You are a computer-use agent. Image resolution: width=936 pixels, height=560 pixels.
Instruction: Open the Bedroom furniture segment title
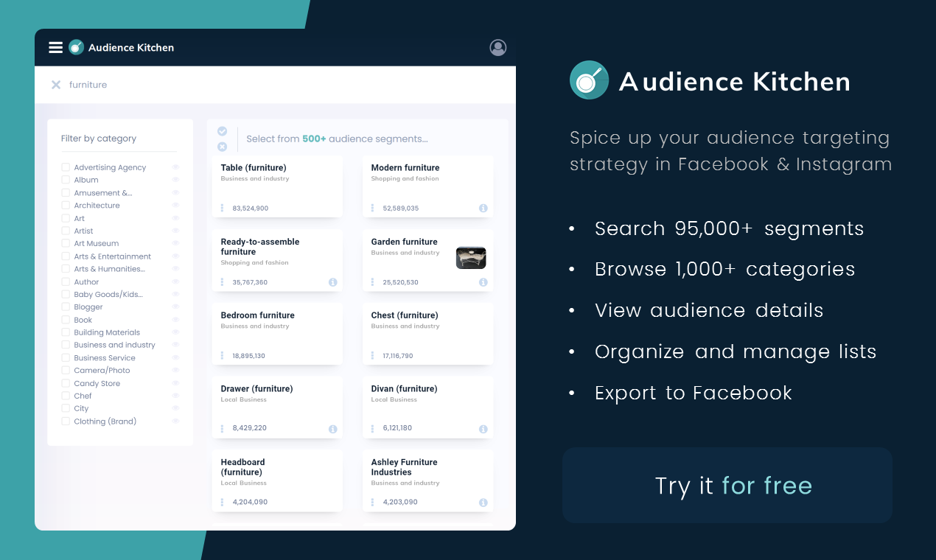257,315
